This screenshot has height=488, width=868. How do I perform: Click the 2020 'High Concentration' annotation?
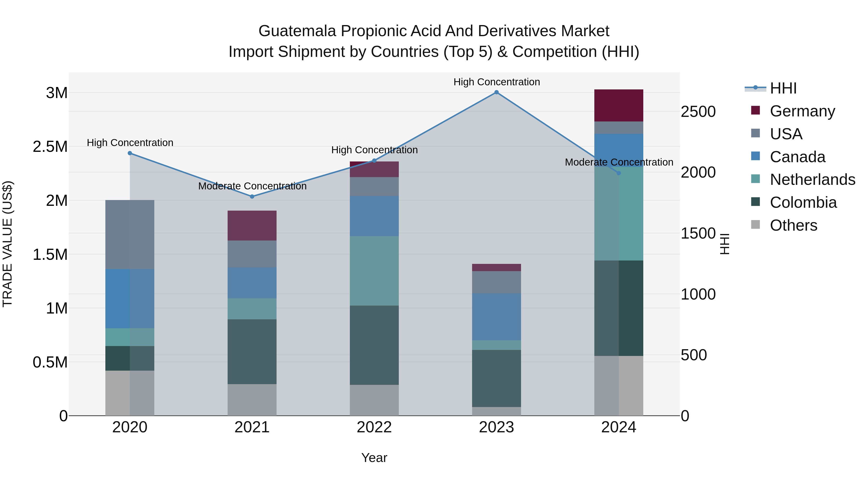(130, 143)
